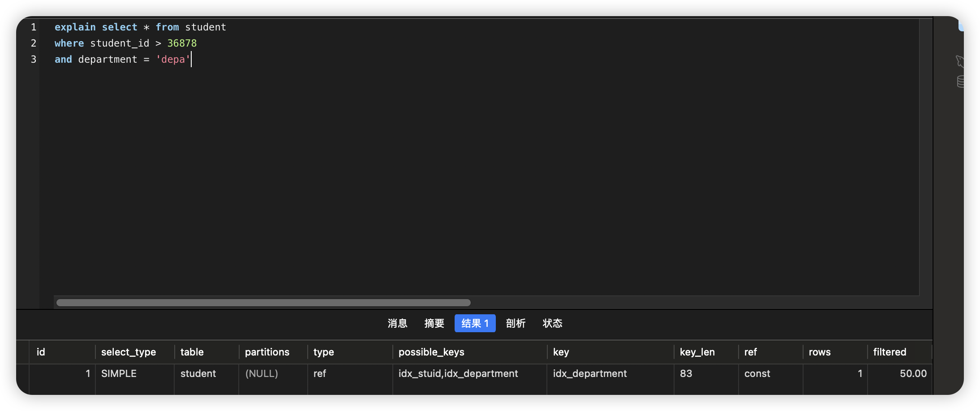Open the 摘要 tab

point(434,323)
